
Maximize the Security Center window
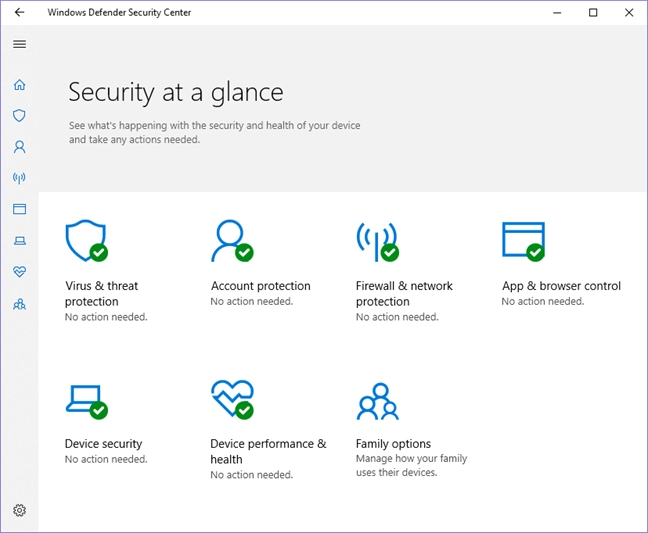pyautogui.click(x=593, y=13)
